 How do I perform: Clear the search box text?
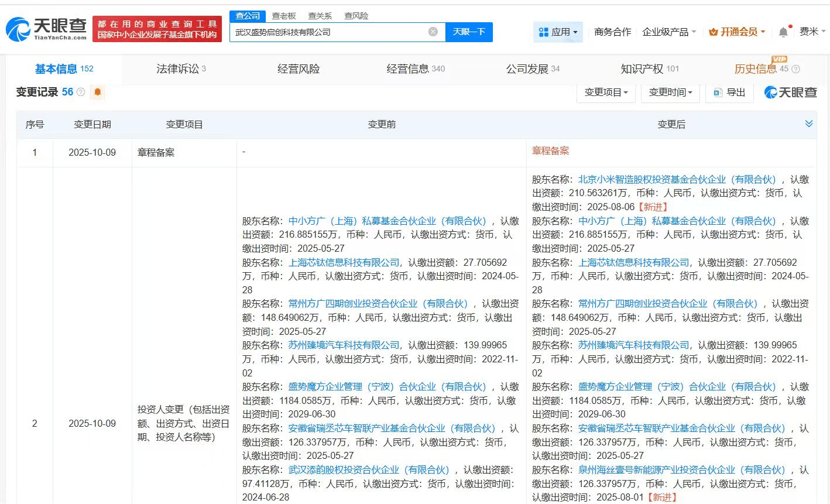[433, 32]
